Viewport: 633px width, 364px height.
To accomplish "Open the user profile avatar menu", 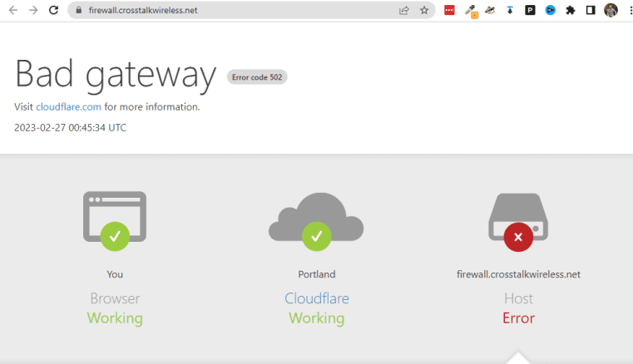I will pyautogui.click(x=611, y=10).
